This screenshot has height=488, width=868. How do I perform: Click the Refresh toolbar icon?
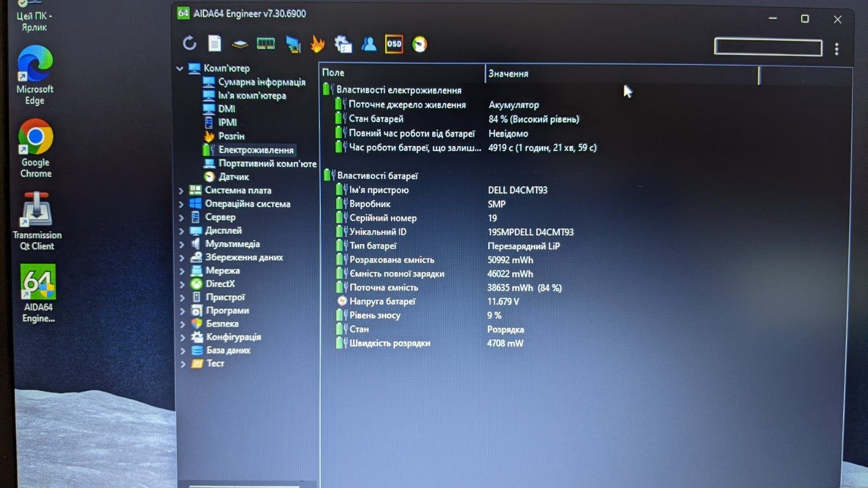click(x=189, y=43)
